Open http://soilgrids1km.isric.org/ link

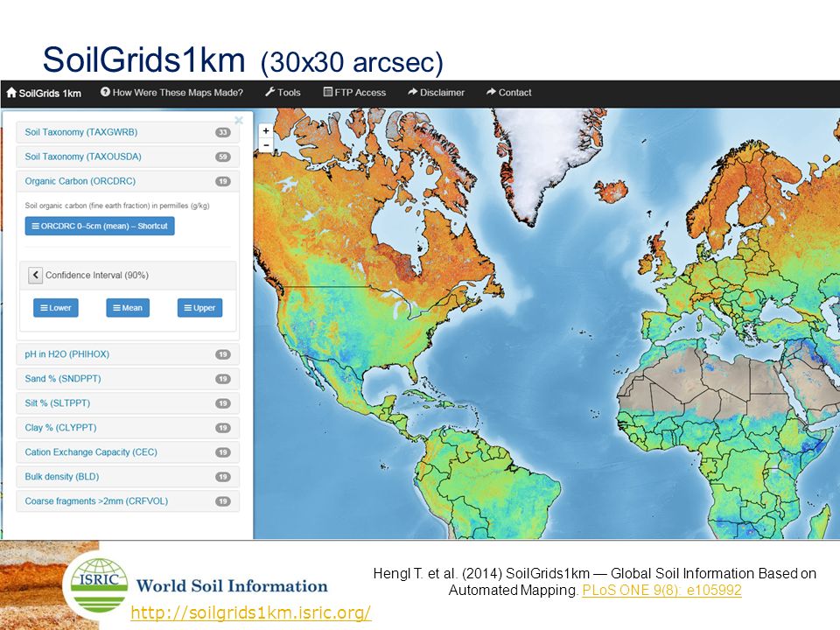click(x=251, y=612)
